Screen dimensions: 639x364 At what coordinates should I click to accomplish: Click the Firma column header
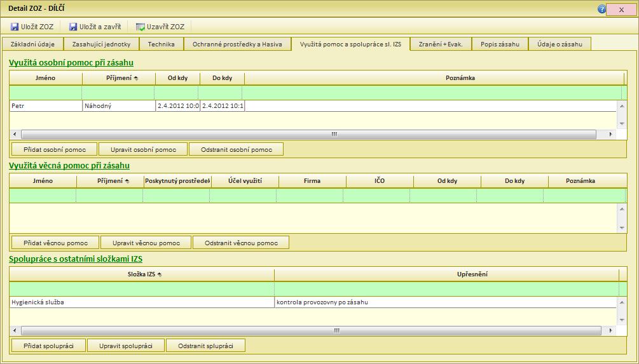click(312, 181)
